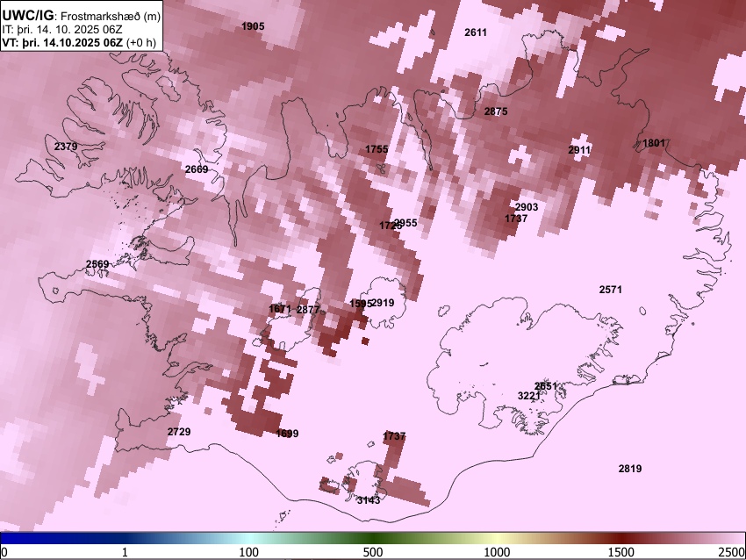Select the (+0 h) forecast offset text
Screen dimensions: 746x560
[141, 42]
